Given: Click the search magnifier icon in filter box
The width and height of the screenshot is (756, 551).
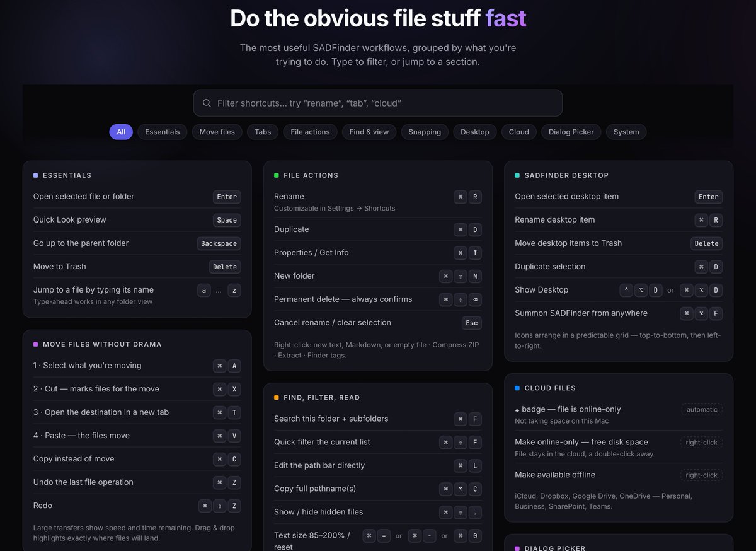Looking at the screenshot, I should [207, 103].
